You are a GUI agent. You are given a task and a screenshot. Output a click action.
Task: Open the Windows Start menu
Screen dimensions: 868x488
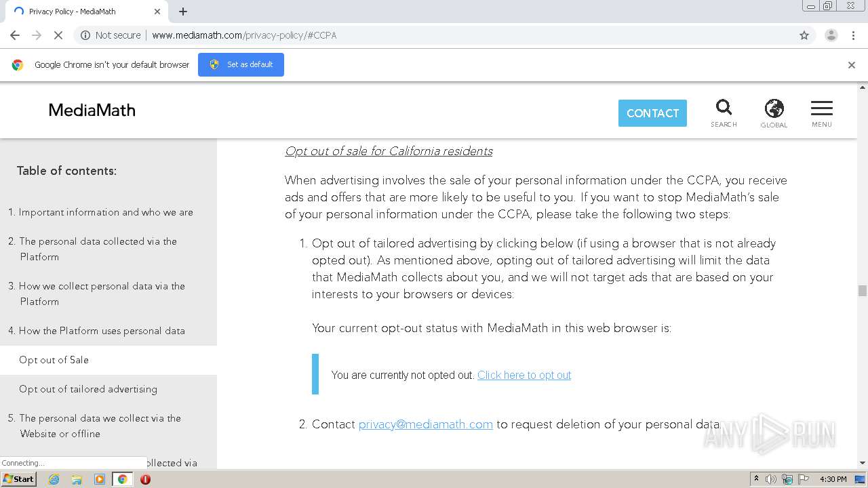point(19,479)
